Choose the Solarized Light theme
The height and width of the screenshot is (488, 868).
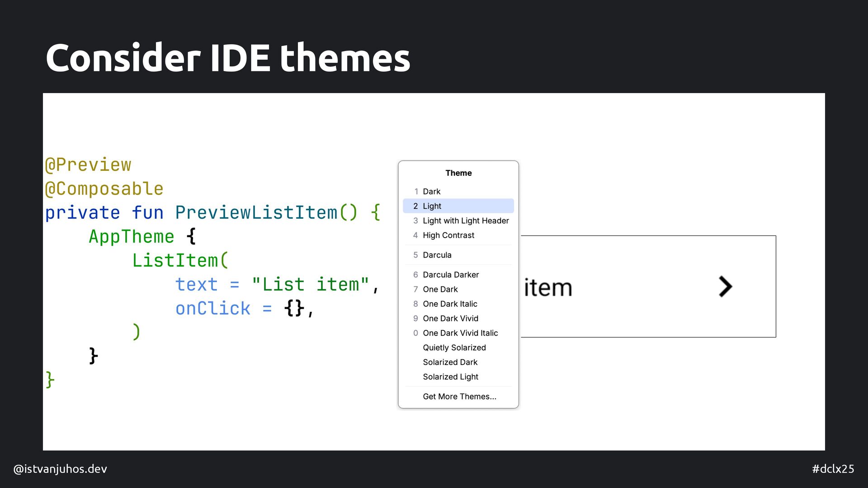pos(458,377)
